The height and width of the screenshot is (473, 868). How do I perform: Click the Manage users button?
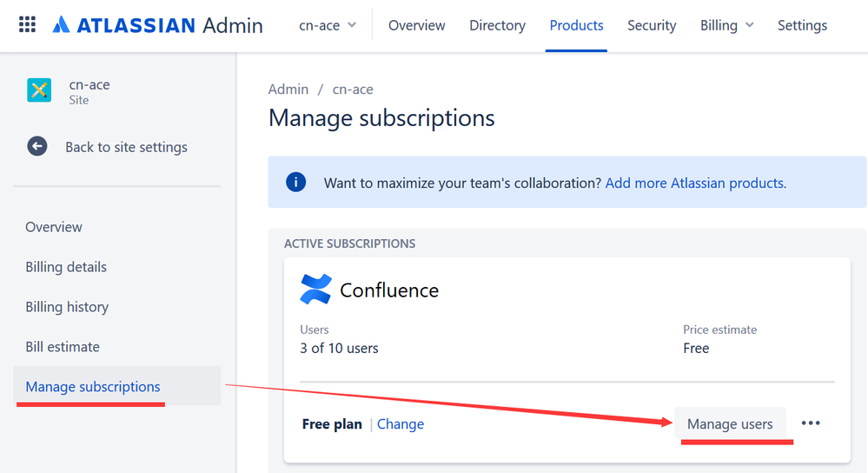[x=730, y=423]
